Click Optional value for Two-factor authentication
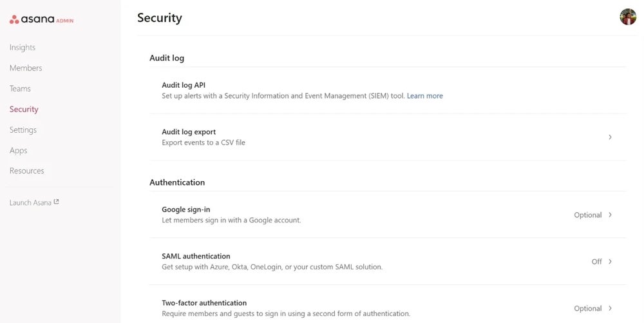 point(588,309)
